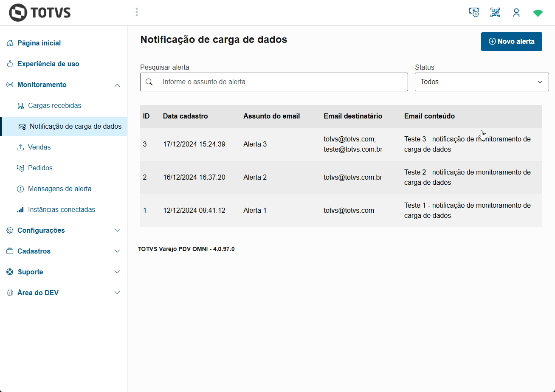Open the three-dot menu near the logo
The width and height of the screenshot is (555, 392).
click(137, 12)
